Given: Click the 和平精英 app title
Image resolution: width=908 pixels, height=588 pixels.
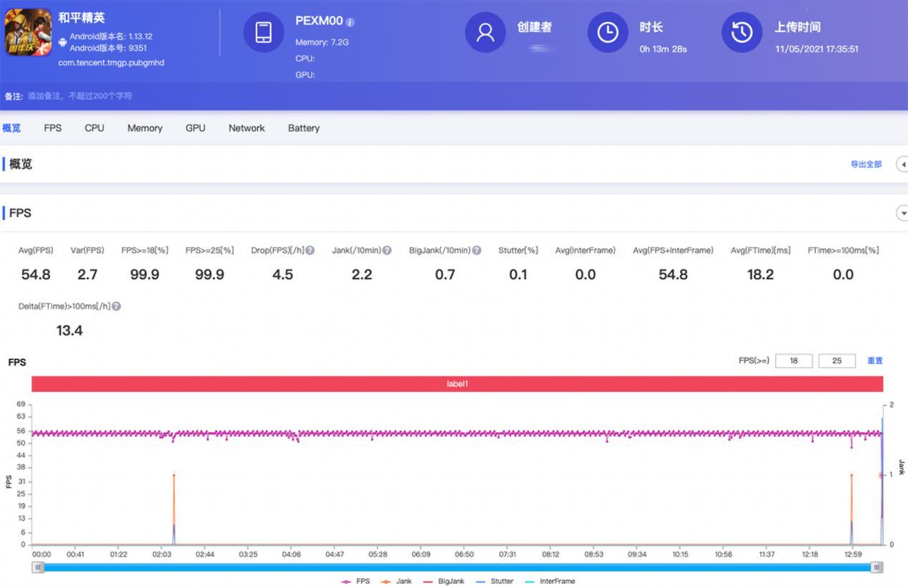Looking at the screenshot, I should pyautogui.click(x=82, y=18).
